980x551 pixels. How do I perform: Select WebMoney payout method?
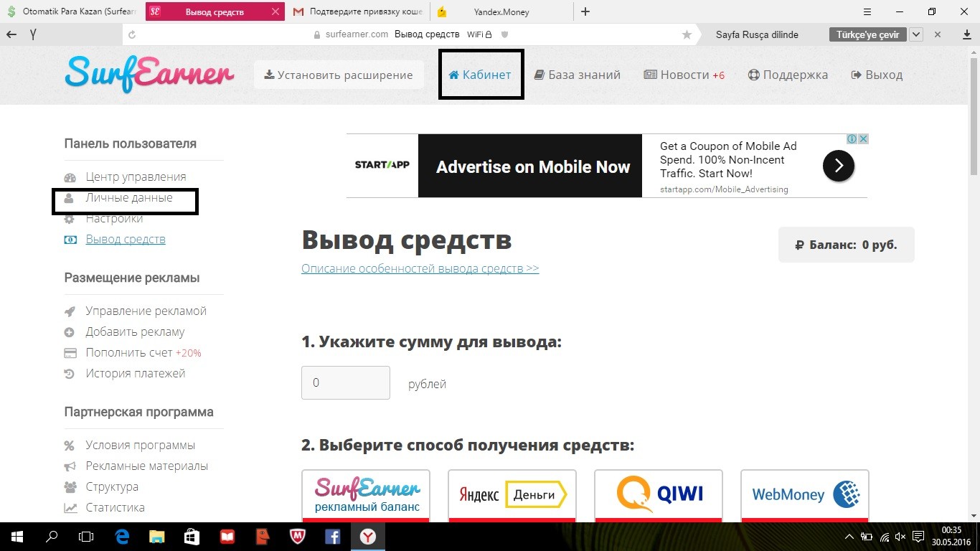pyautogui.click(x=805, y=495)
